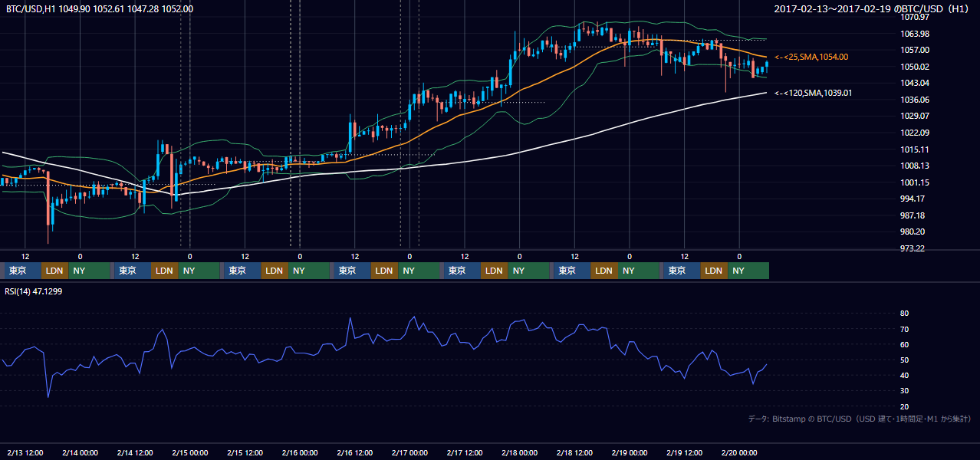Select the orange 25 SMA 1054.00 label
The image size is (980, 460).
(x=811, y=57)
